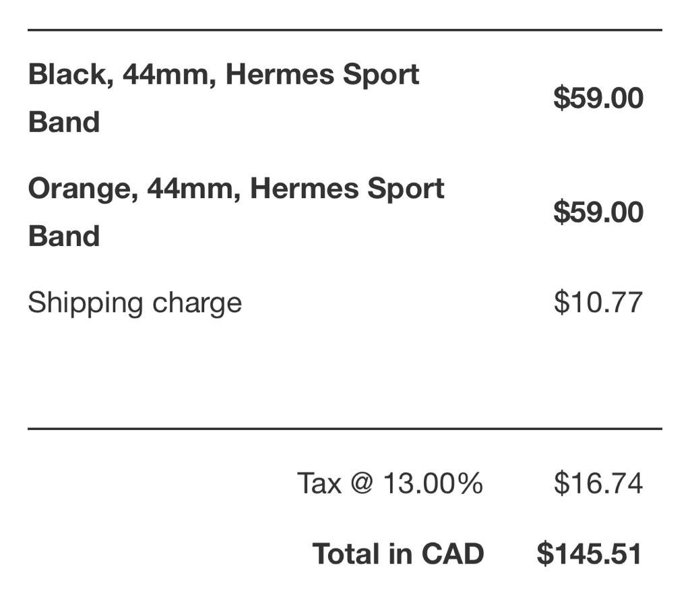Click the Shipping charge label

135,303
